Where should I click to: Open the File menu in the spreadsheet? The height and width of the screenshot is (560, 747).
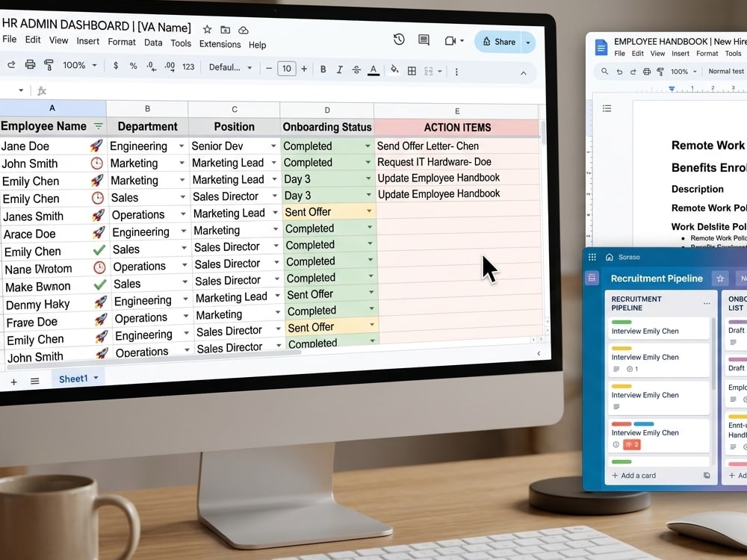click(10, 39)
